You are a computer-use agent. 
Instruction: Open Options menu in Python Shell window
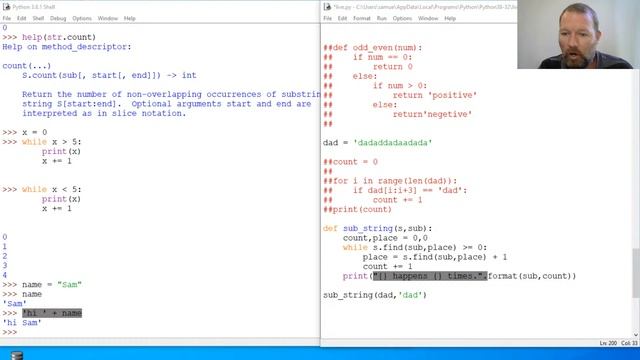click(x=82, y=18)
